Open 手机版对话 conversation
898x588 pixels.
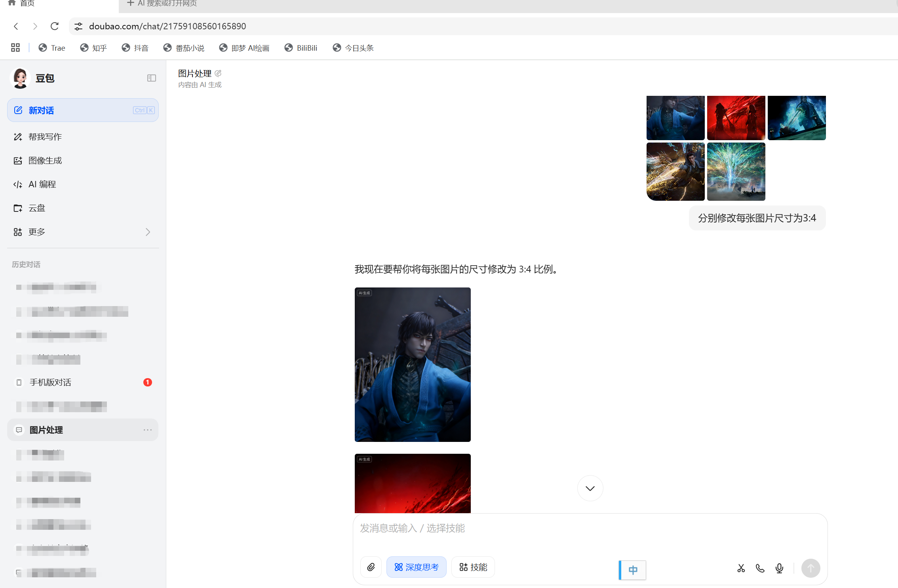pos(50,382)
